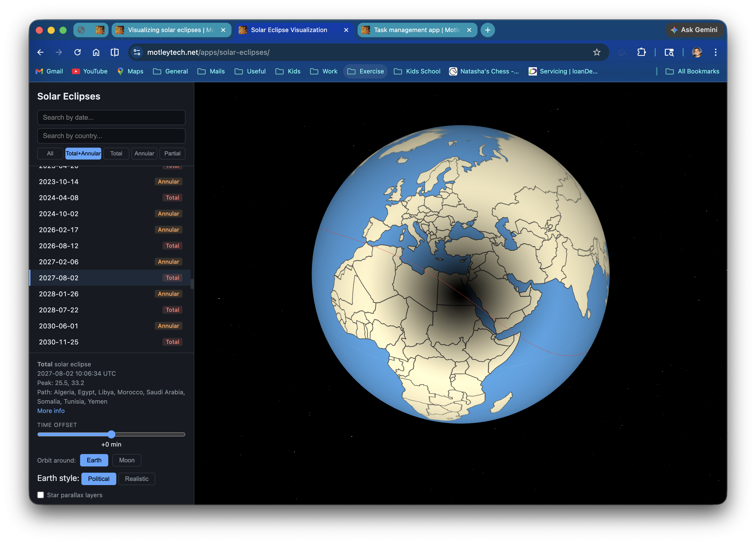The height and width of the screenshot is (543, 756).
Task: Expand the Exercise bookmarks folder
Action: [x=365, y=71]
